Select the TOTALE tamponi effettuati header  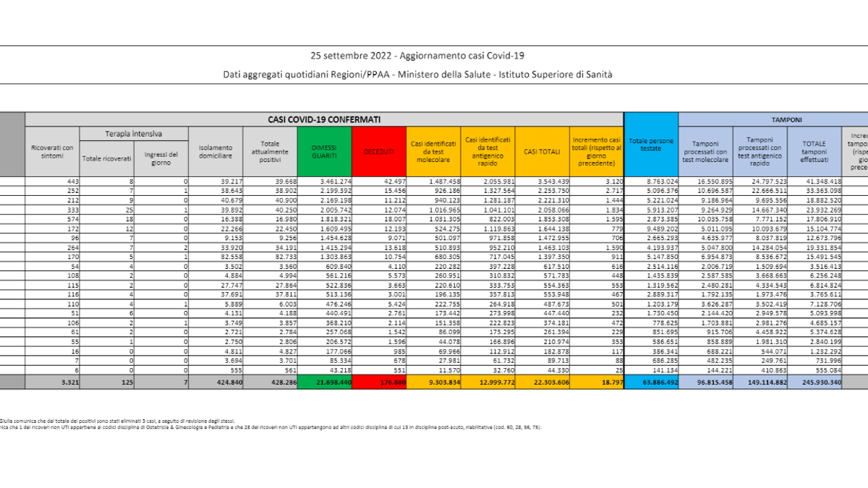(816, 151)
